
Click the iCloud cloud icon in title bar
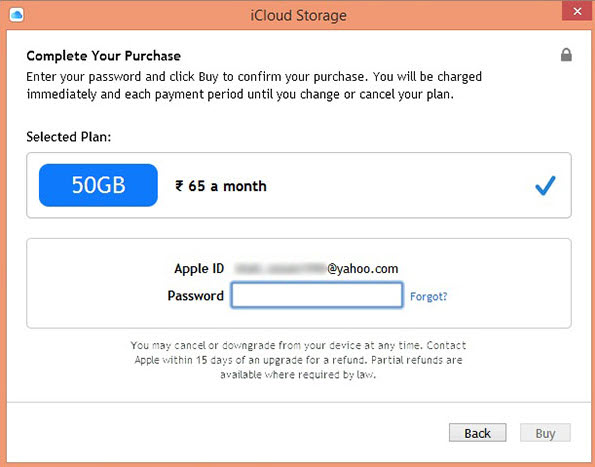pos(16,15)
